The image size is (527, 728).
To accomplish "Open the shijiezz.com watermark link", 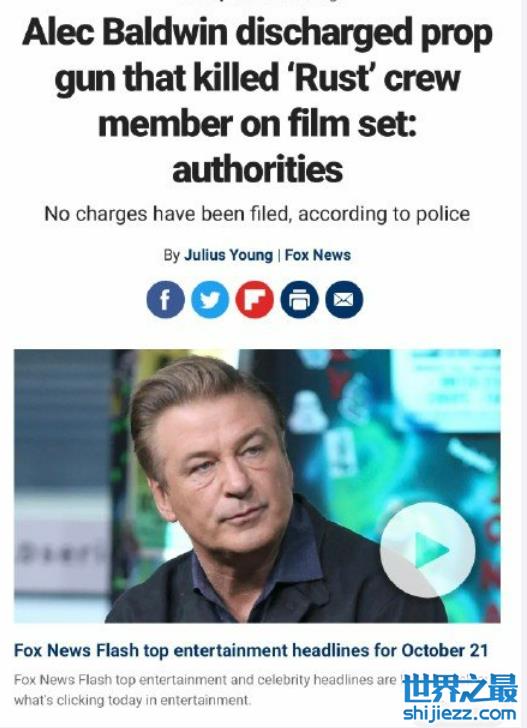I will tap(460, 713).
